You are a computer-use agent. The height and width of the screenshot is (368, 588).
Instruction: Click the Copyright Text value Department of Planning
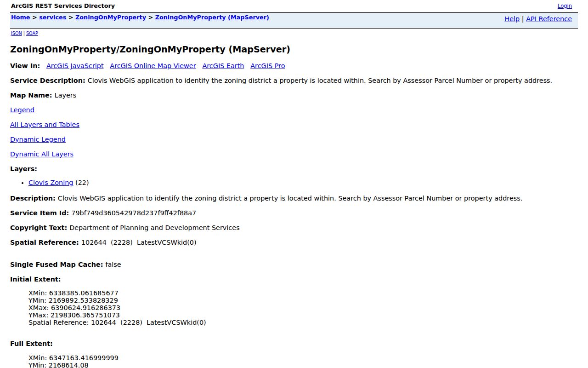154,228
